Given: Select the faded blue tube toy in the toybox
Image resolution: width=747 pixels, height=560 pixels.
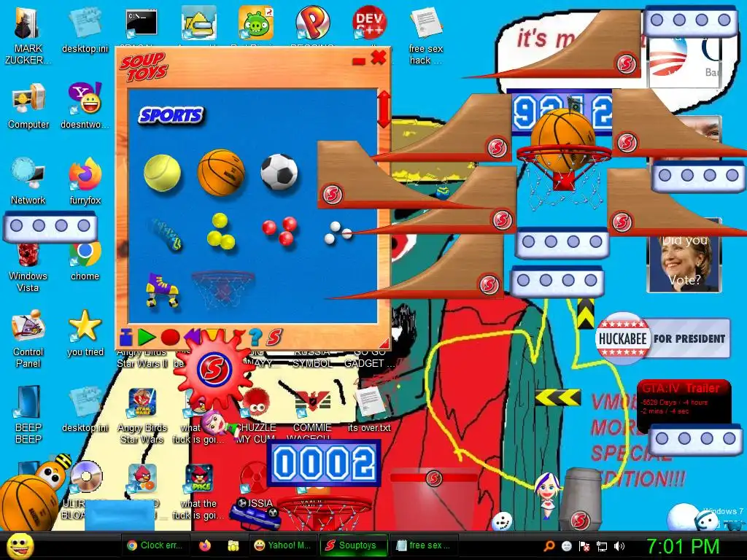Looking at the screenshot, I should pyautogui.click(x=166, y=234).
